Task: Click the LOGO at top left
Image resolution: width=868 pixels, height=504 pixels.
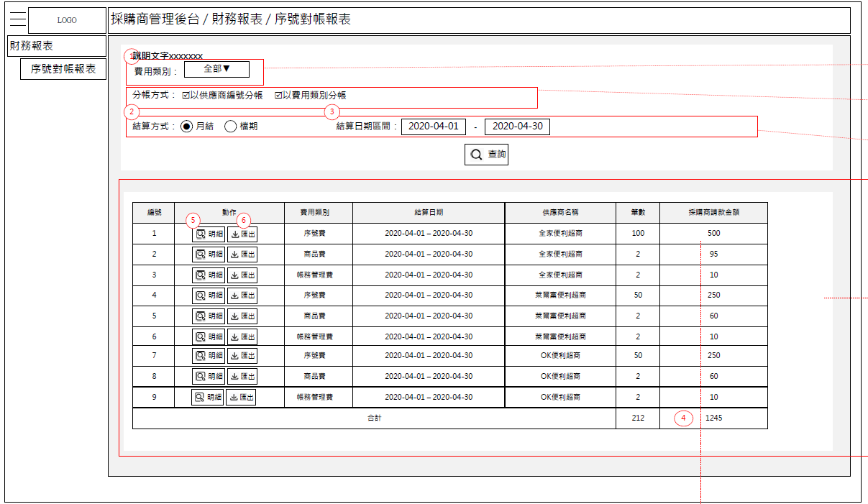Action: [66, 20]
